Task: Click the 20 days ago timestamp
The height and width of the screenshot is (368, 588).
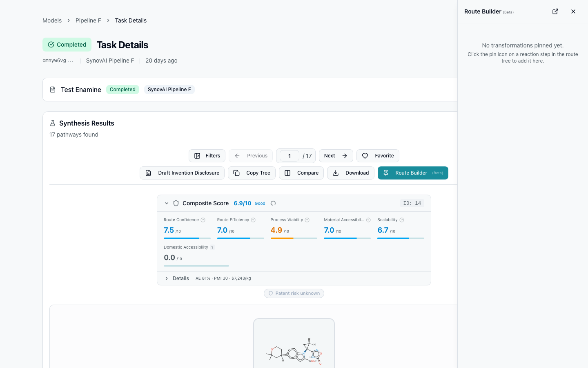Action: click(161, 61)
